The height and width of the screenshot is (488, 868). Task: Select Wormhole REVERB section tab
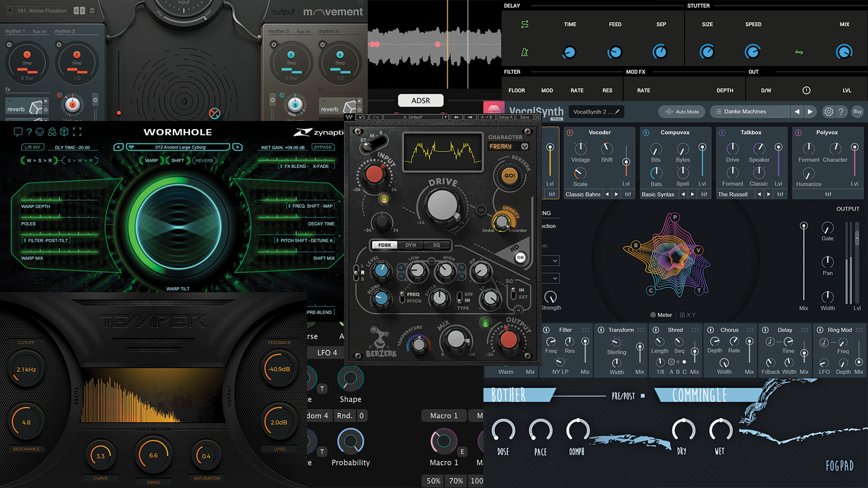pyautogui.click(x=204, y=160)
